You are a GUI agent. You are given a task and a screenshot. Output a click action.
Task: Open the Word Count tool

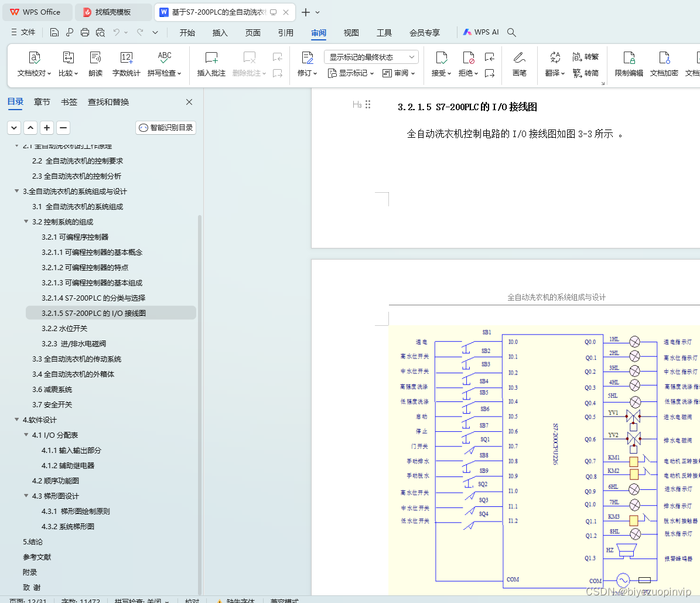[x=127, y=64]
